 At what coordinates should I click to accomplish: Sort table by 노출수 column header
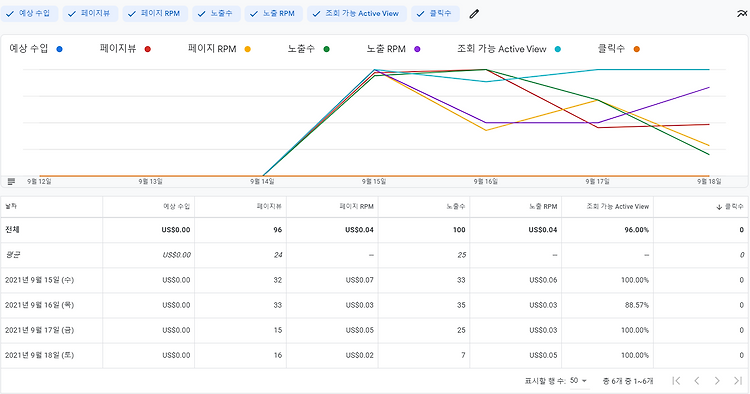456,207
